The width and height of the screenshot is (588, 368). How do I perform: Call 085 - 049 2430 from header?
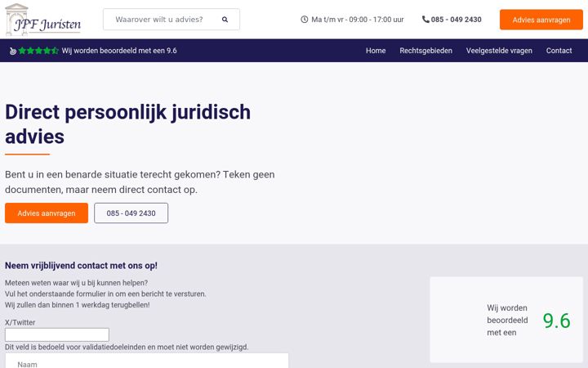tap(456, 20)
